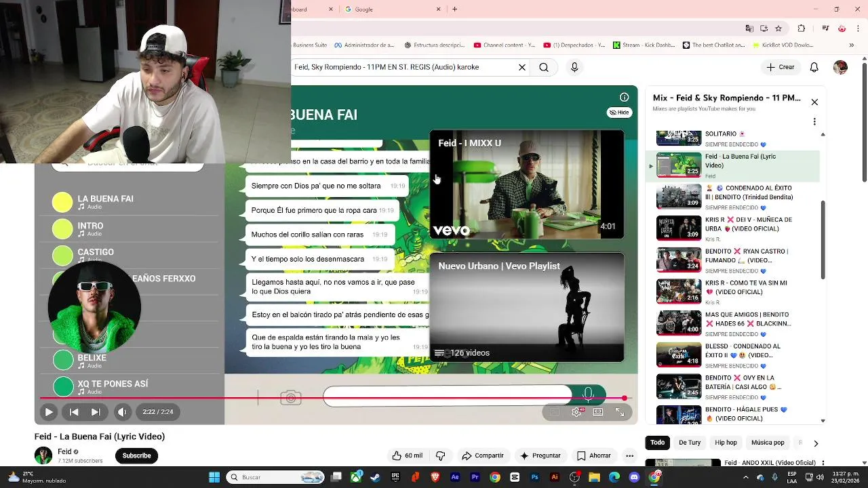This screenshot has height=488, width=868.
Task: Dislike the video
Action: (x=440, y=455)
